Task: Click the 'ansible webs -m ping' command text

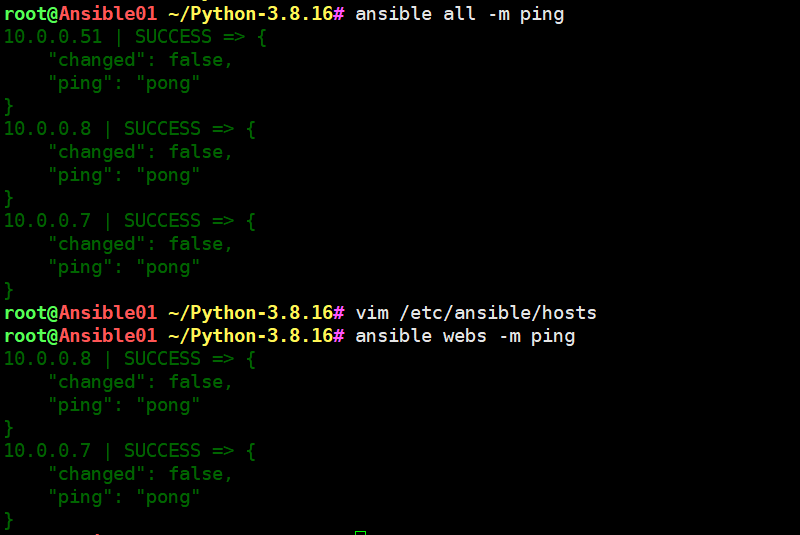Action: (x=465, y=336)
